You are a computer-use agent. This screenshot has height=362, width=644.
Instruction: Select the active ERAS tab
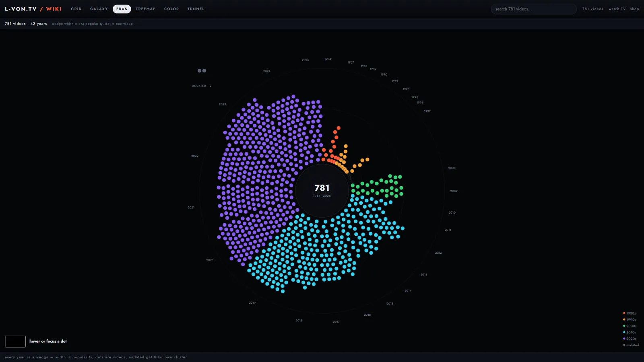[x=122, y=9]
